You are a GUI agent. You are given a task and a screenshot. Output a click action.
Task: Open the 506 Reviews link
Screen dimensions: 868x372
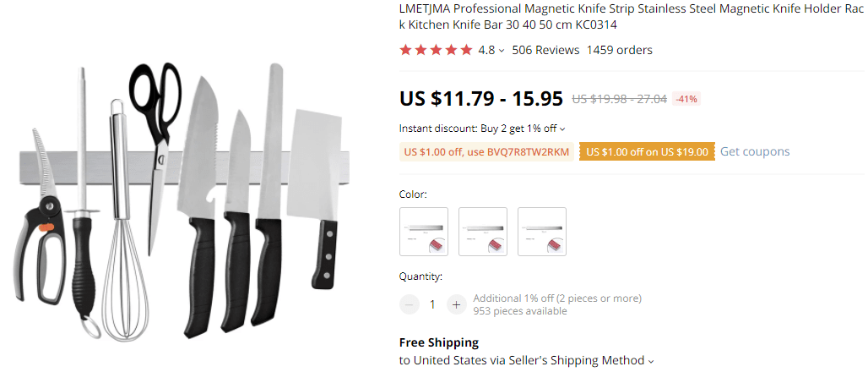pos(545,50)
